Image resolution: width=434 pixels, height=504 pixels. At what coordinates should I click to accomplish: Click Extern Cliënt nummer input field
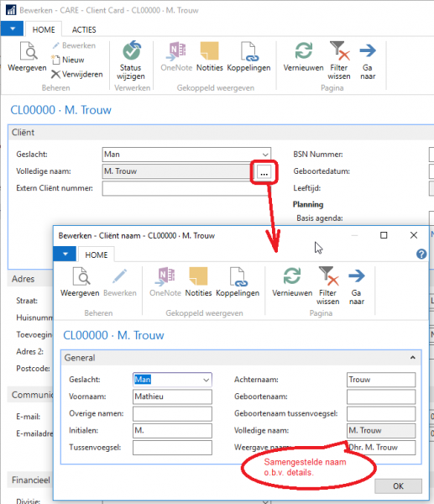click(185, 188)
